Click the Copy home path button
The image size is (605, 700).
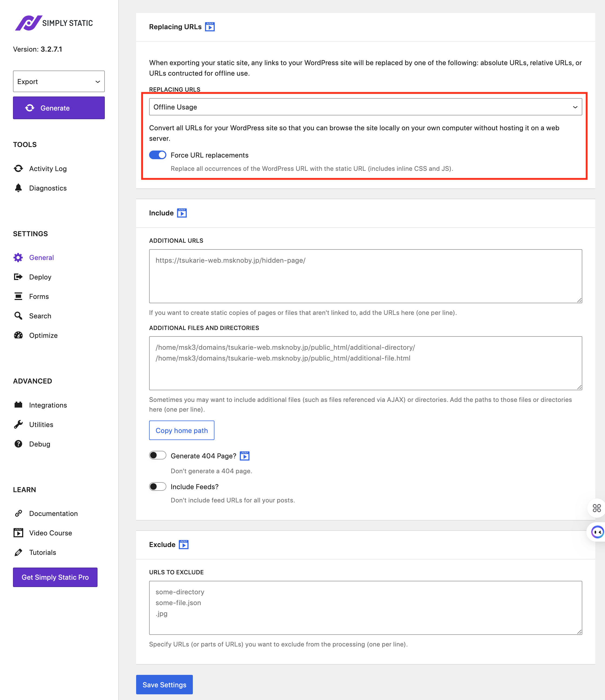(181, 430)
